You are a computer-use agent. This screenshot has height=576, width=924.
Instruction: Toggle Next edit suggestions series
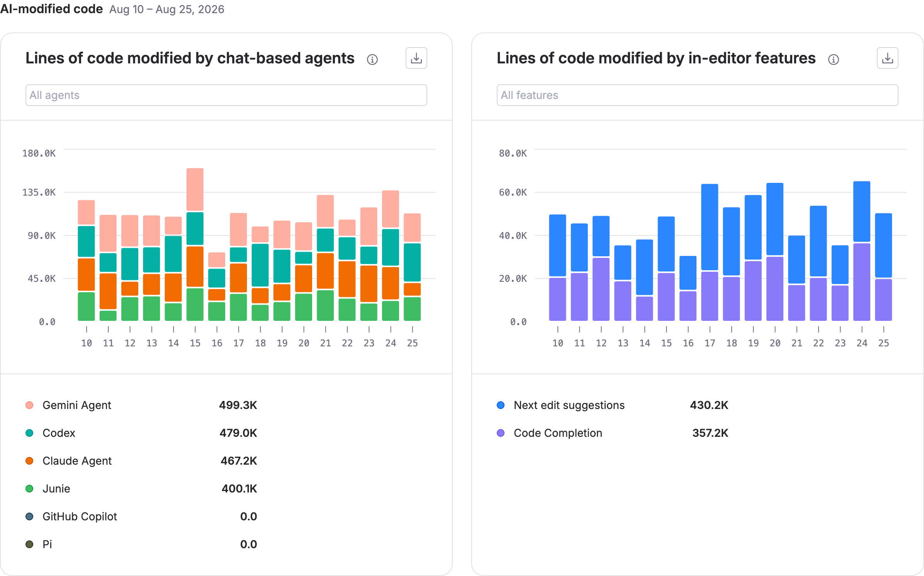[561, 405]
